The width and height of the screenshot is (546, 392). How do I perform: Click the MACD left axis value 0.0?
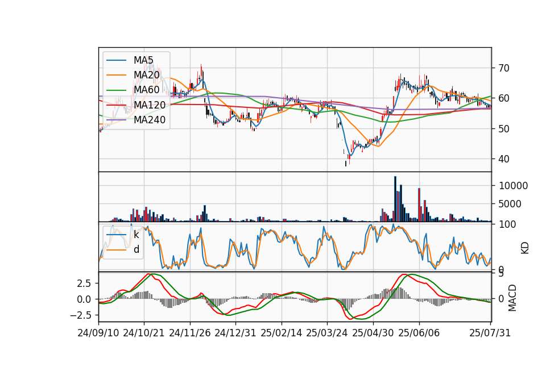coord(84,299)
